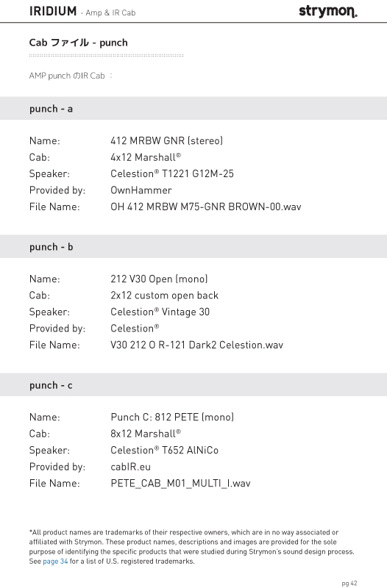
Task: Click the cabIR.eu provider text
Action: pyautogui.click(x=131, y=467)
